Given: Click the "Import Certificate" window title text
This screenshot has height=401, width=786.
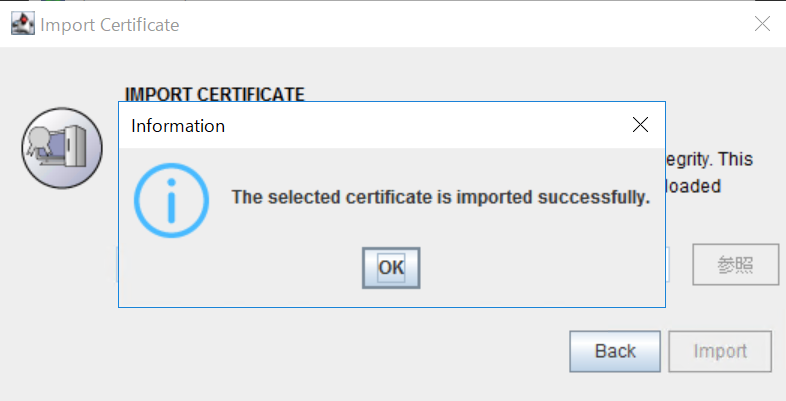Looking at the screenshot, I should [x=109, y=25].
